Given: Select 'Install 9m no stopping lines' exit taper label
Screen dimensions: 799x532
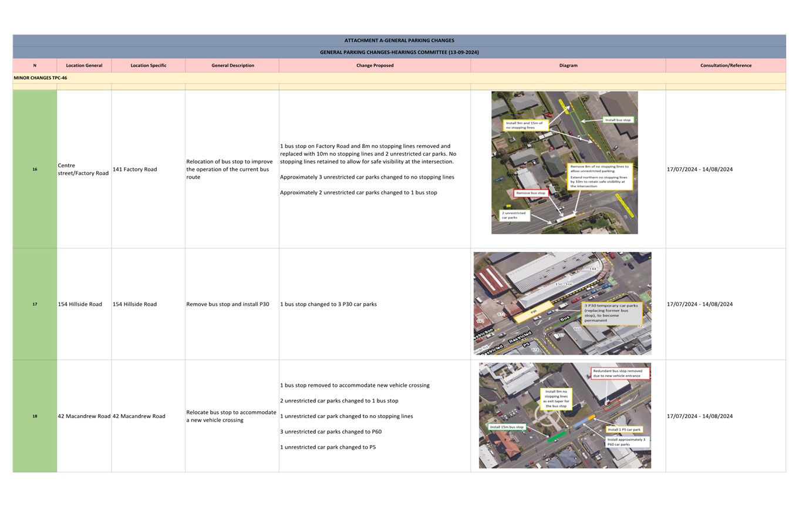Looking at the screenshot, I should [x=556, y=398].
